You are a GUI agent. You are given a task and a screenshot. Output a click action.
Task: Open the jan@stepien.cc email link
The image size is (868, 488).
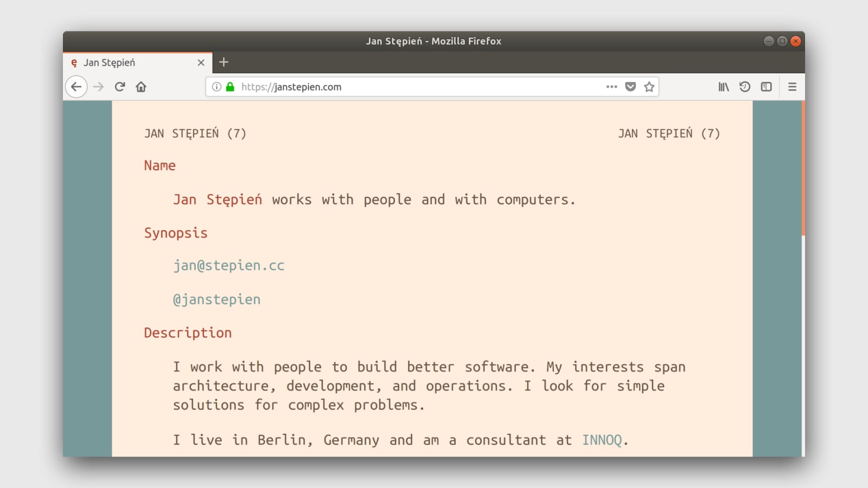click(x=229, y=266)
